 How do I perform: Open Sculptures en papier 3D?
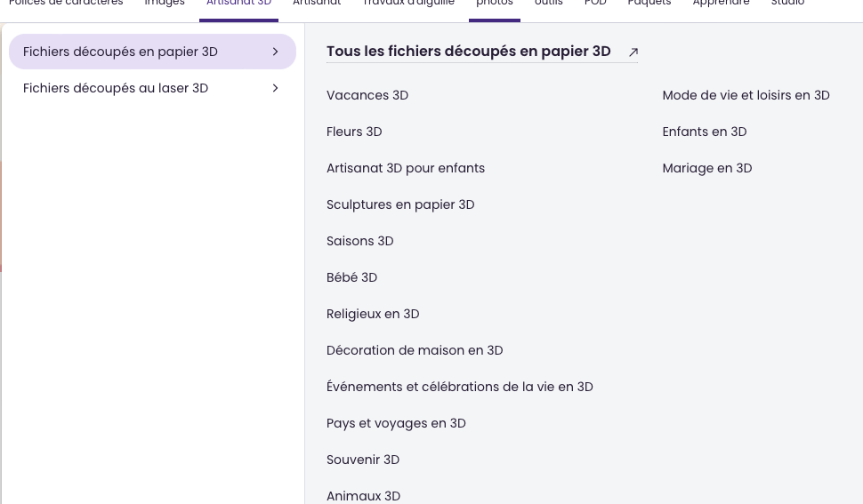[400, 204]
